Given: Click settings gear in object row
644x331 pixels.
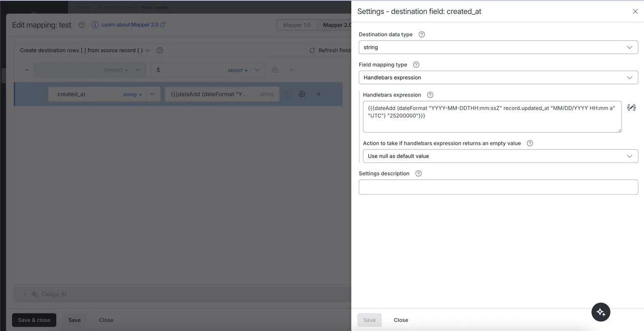Looking at the screenshot, I should point(275,70).
